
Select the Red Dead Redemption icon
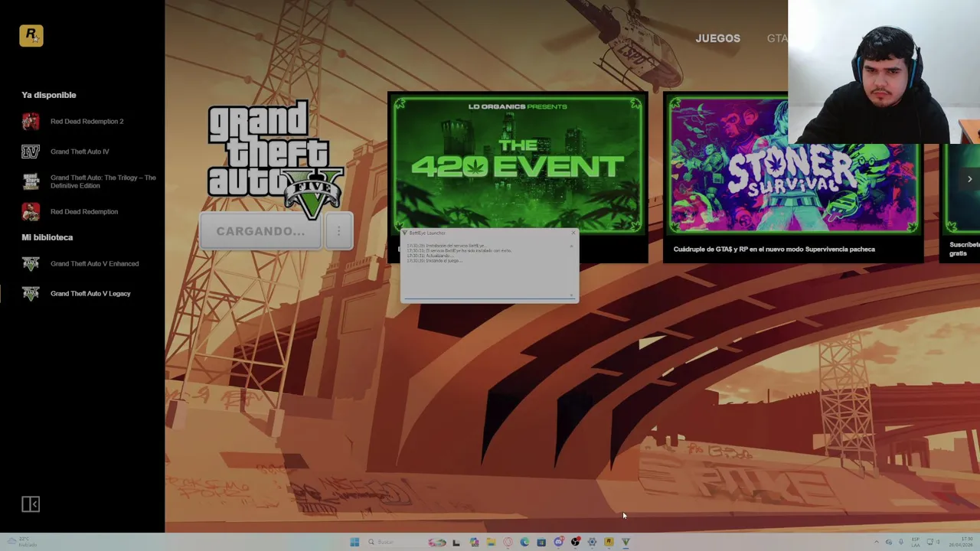coord(30,211)
